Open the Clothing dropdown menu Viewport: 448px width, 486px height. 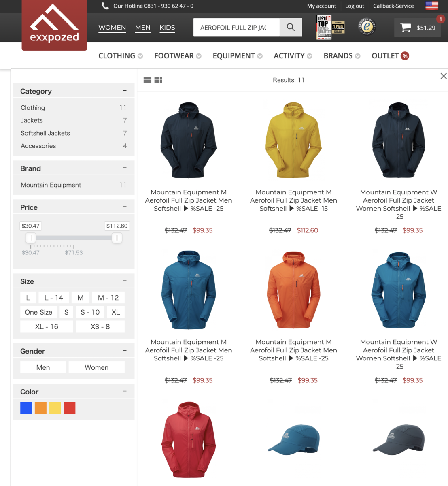pos(121,56)
